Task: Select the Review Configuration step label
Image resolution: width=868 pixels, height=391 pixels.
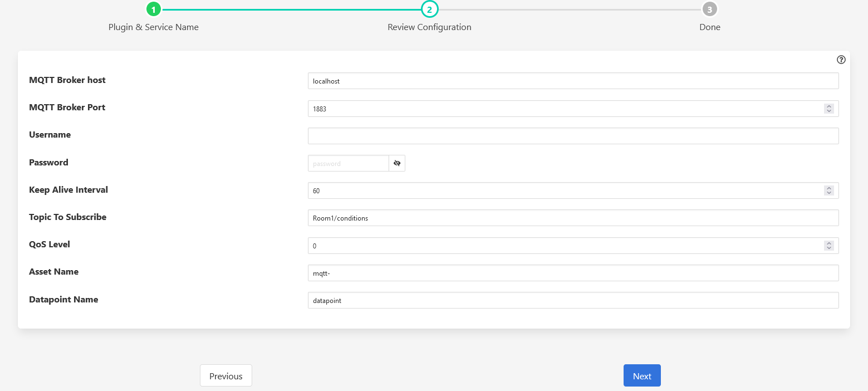Action: coord(429,27)
